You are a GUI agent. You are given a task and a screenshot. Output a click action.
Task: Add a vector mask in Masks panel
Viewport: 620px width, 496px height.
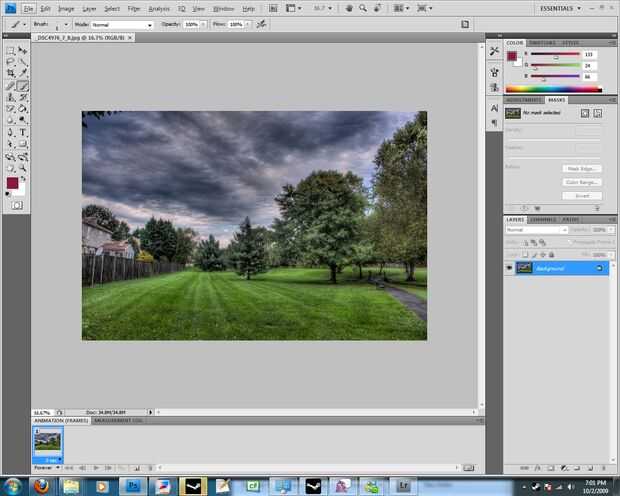[598, 114]
